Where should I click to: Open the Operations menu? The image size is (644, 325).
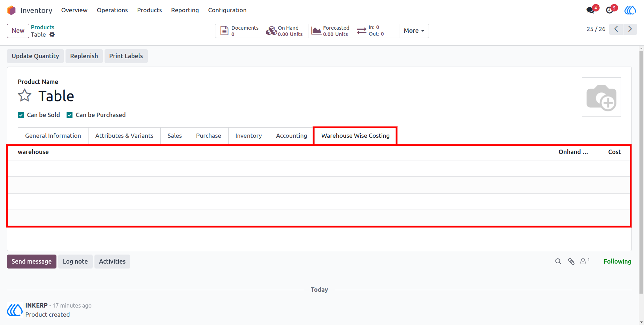coord(112,10)
